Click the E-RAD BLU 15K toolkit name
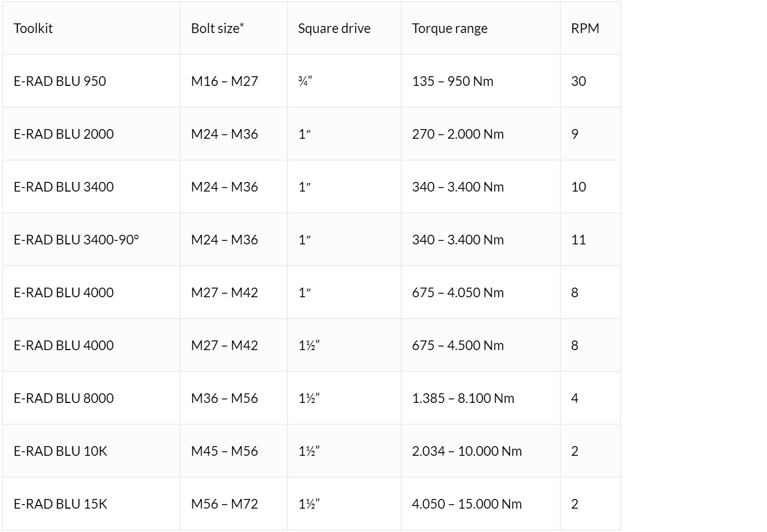The image size is (767, 532). click(60, 504)
